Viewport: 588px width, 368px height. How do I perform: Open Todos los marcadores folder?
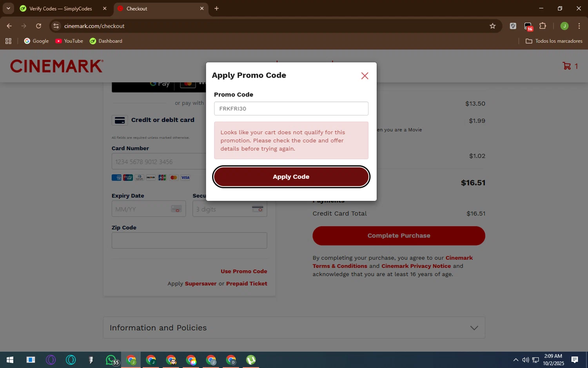pos(554,41)
